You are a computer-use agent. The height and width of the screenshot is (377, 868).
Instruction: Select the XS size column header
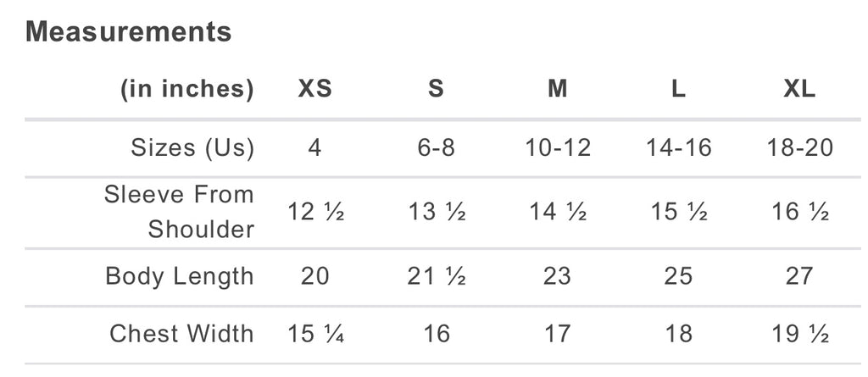(314, 89)
